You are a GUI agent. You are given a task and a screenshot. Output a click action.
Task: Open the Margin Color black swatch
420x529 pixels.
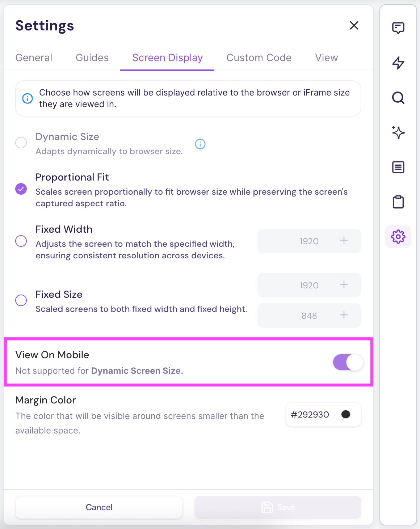(346, 414)
